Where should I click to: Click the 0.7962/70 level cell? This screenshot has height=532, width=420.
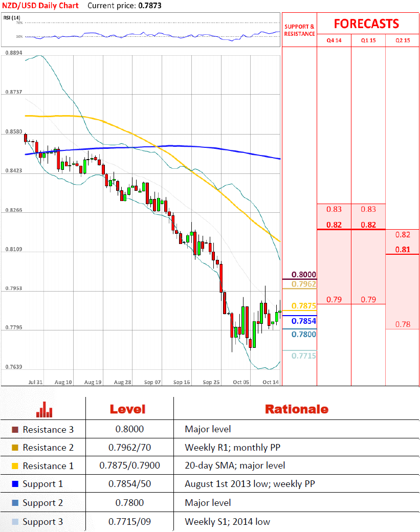tap(129, 448)
